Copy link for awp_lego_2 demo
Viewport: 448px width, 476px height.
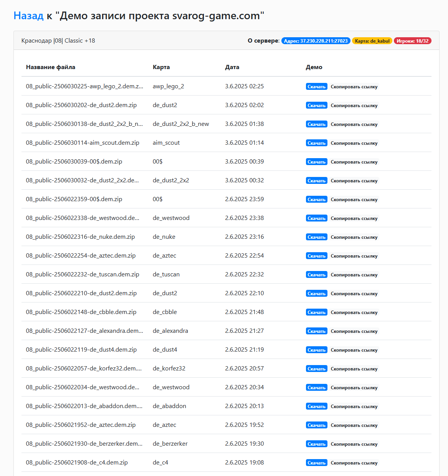[354, 86]
